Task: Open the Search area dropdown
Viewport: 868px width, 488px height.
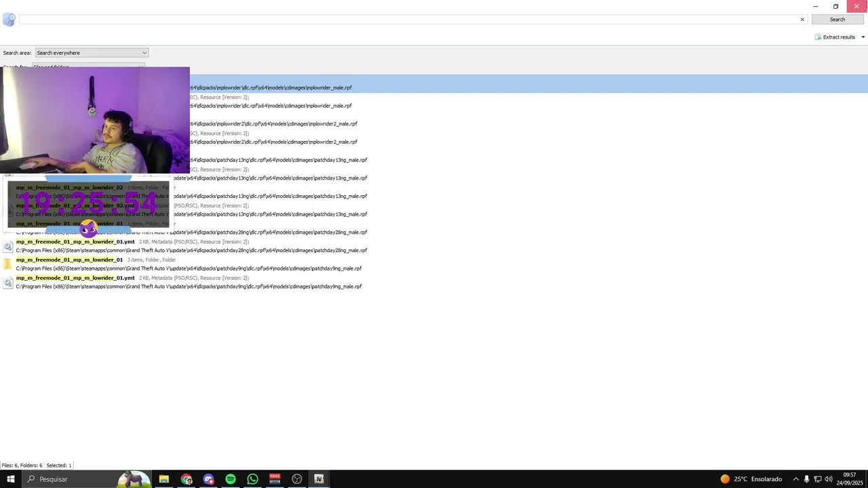Action: pos(92,53)
